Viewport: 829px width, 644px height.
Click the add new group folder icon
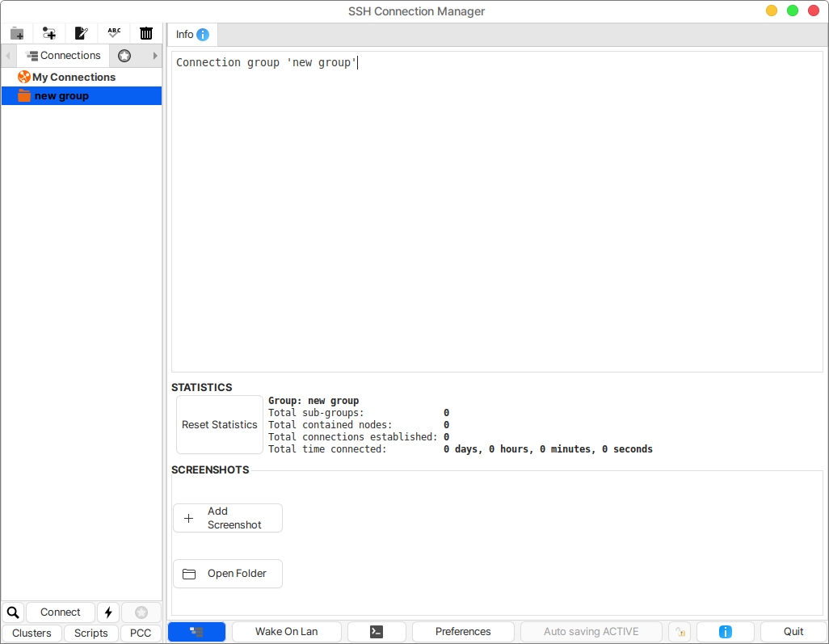[17, 33]
